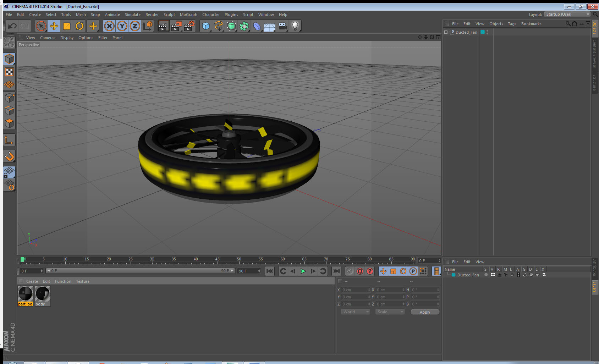The height and width of the screenshot is (364, 599).
Task: Switch to Texture mode checker icon
Action: point(9,72)
